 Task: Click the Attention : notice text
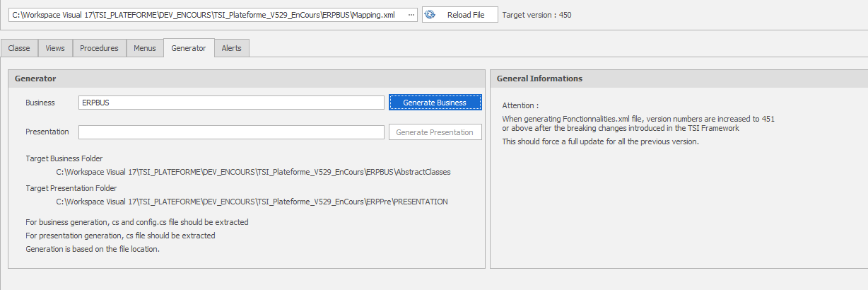[520, 105]
